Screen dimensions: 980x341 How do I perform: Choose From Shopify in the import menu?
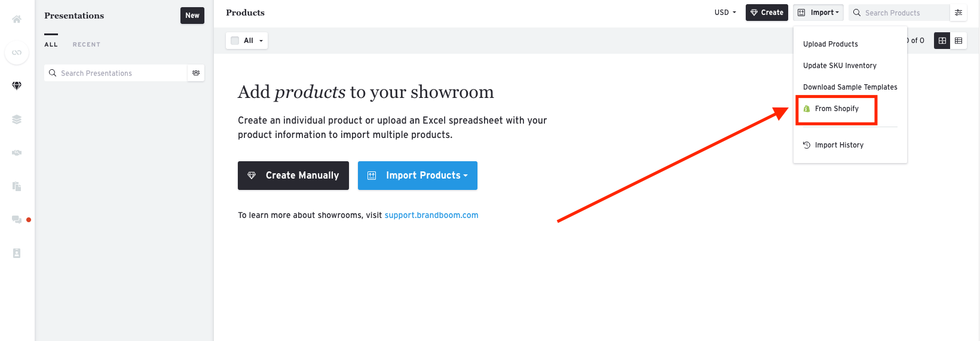837,109
